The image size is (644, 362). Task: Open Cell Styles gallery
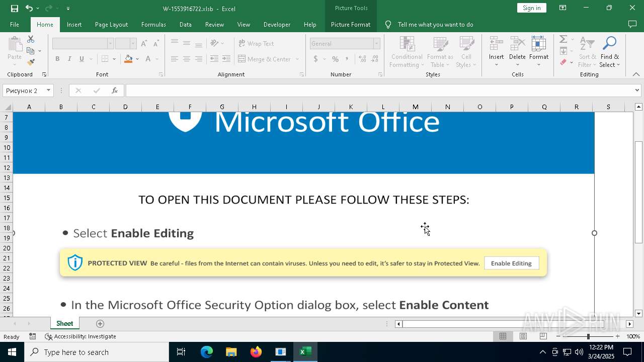point(466,52)
